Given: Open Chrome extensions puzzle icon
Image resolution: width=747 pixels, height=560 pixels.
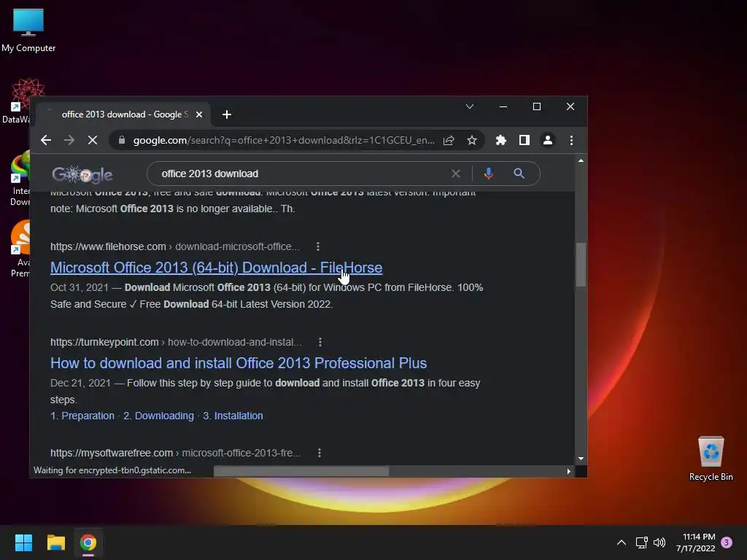Looking at the screenshot, I should coord(500,140).
